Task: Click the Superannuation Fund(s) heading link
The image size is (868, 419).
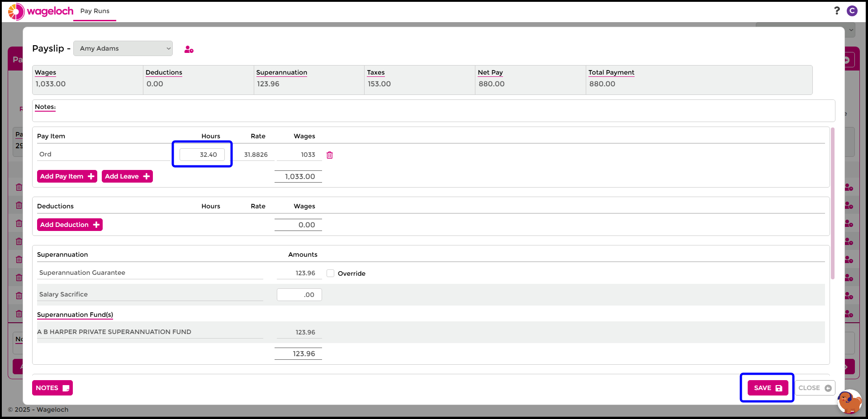Action: tap(75, 315)
